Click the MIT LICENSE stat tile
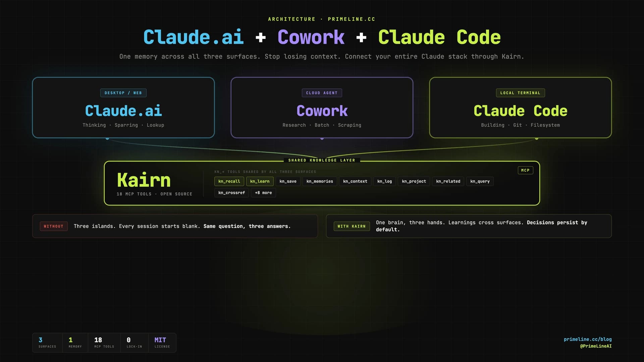The height and width of the screenshot is (362, 644). tap(162, 343)
